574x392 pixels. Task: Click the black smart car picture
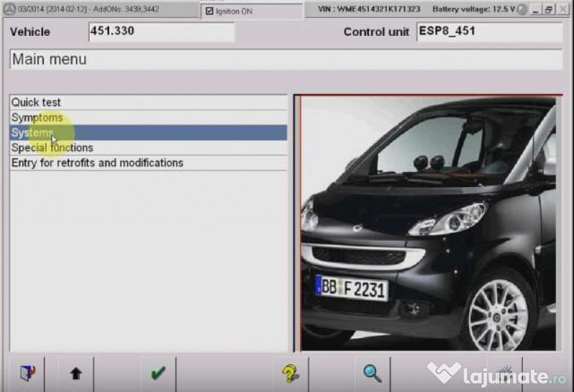(428, 222)
